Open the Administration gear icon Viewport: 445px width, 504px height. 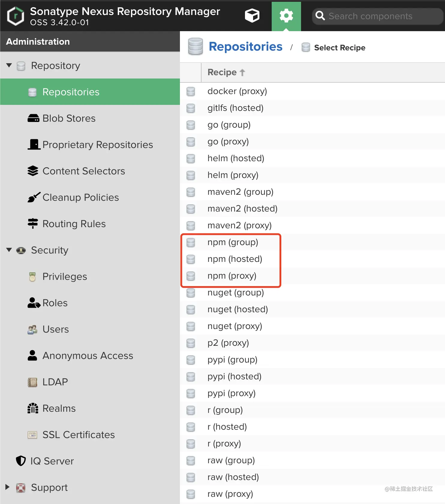(x=286, y=16)
